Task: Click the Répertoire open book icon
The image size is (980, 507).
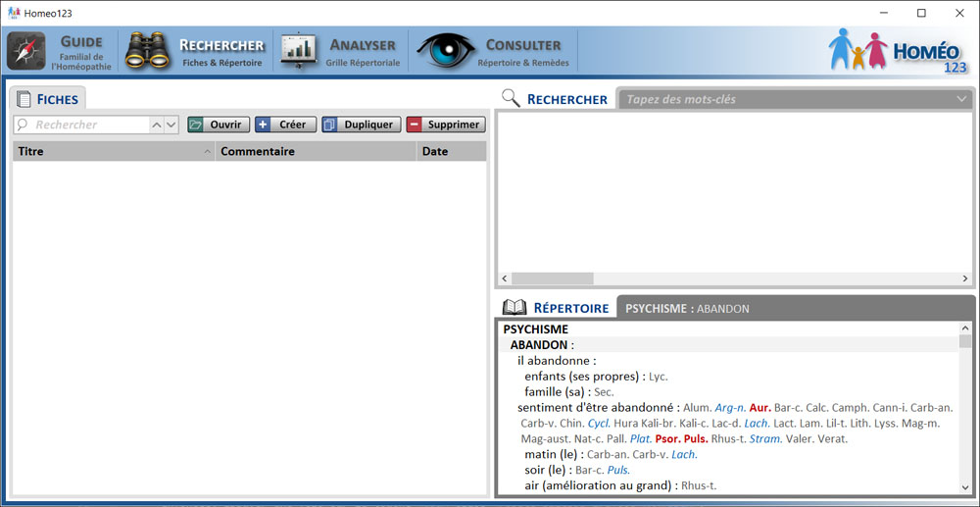Action: coord(515,307)
